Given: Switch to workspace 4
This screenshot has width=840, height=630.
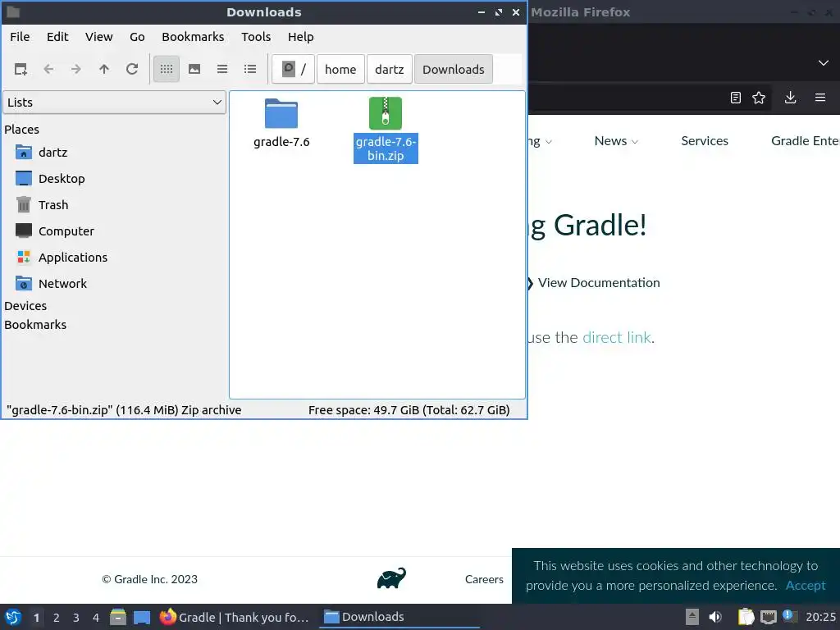Looking at the screenshot, I should [x=96, y=618].
